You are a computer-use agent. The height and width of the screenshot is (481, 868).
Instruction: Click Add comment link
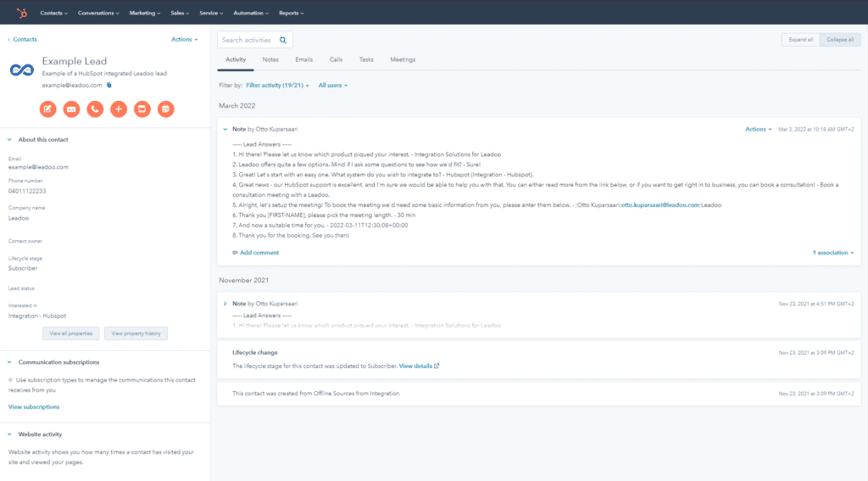coord(259,253)
